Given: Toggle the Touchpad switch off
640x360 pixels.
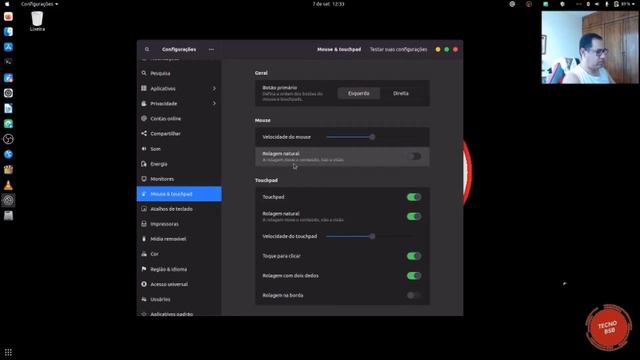Looking at the screenshot, I should click(414, 197).
